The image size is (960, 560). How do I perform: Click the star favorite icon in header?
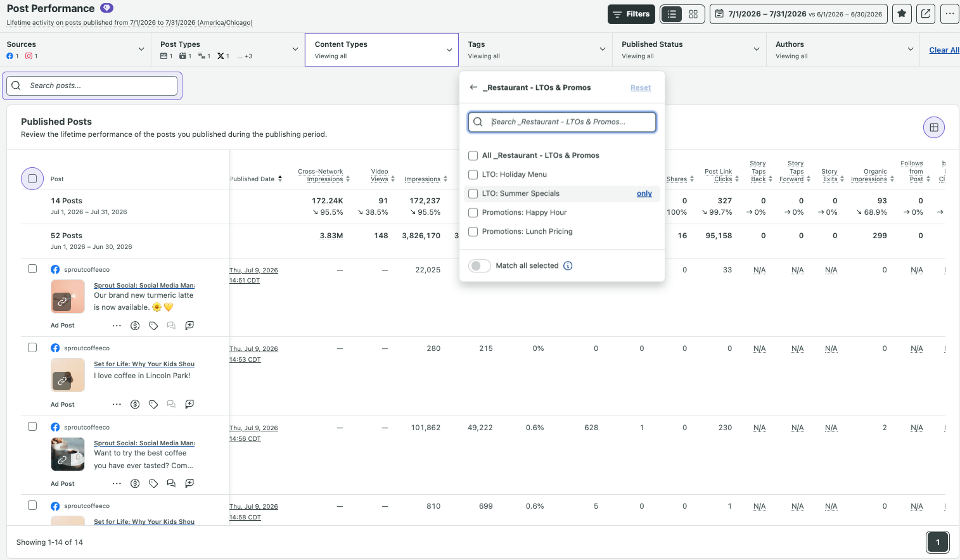pos(902,14)
